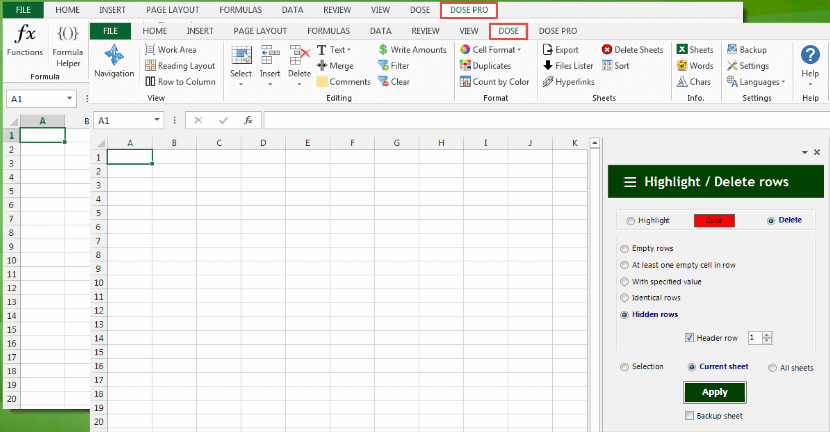Open the Text tools

(x=334, y=50)
